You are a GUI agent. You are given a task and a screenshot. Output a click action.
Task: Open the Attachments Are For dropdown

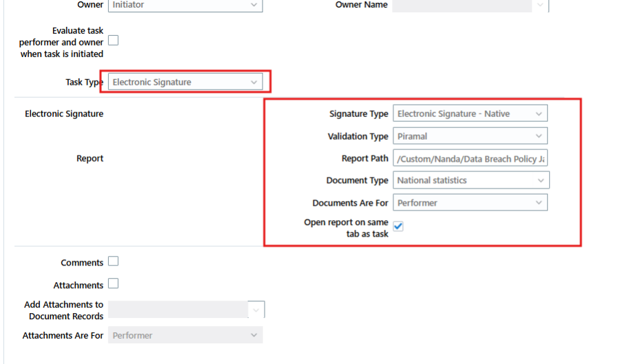click(x=185, y=335)
